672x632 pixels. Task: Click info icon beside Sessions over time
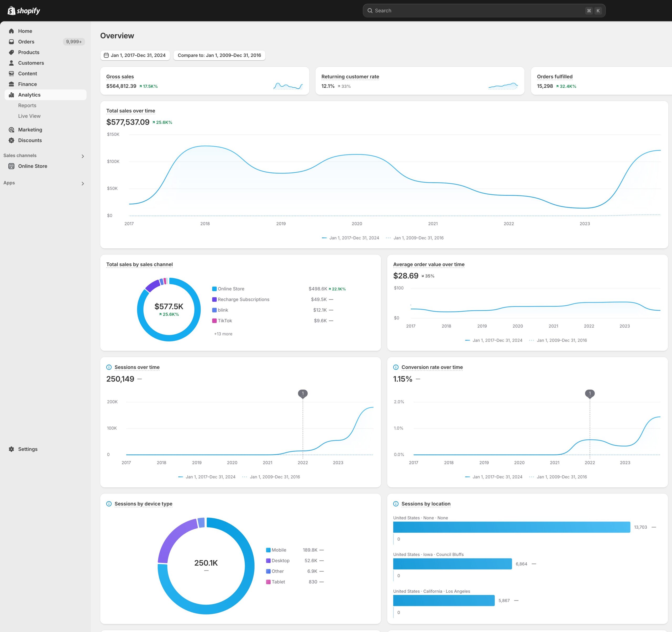pos(109,367)
